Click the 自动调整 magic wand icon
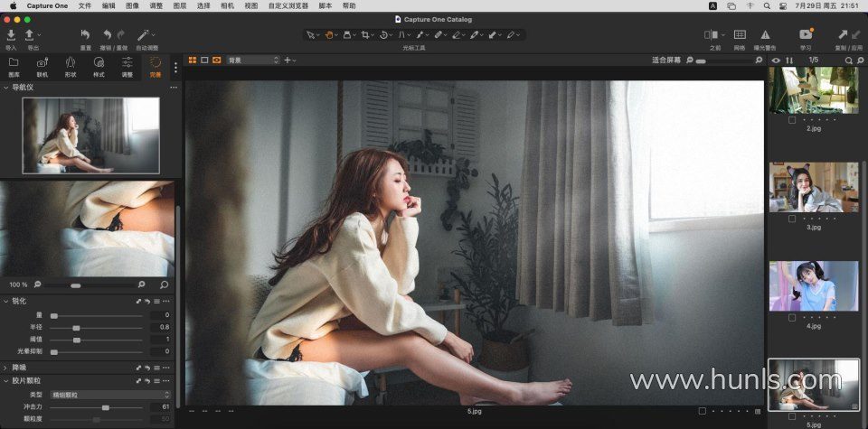Image resolution: width=868 pixels, height=429 pixels. pyautogui.click(x=144, y=34)
